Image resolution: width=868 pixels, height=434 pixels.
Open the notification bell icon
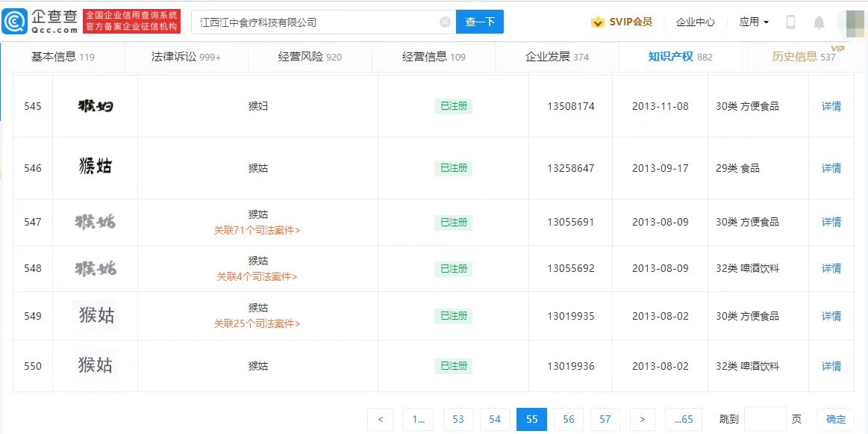(x=819, y=22)
